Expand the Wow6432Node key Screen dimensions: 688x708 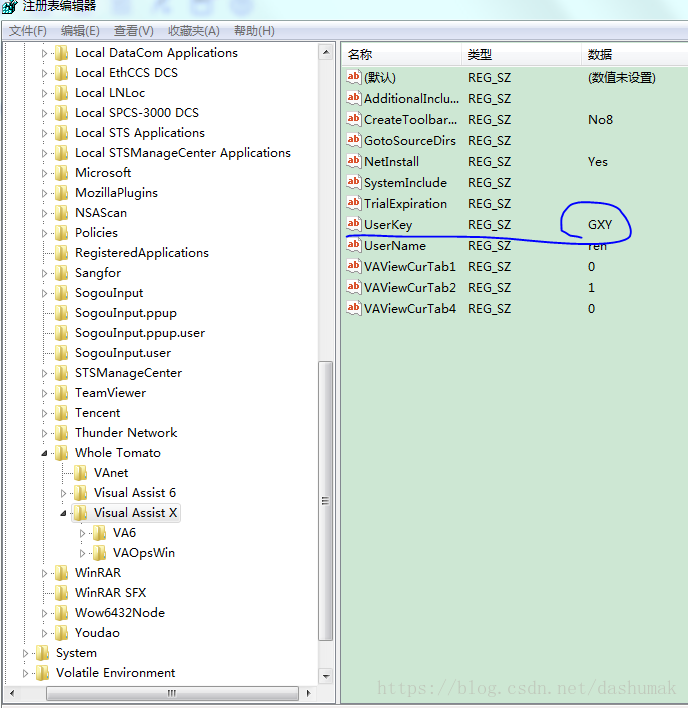tap(44, 613)
